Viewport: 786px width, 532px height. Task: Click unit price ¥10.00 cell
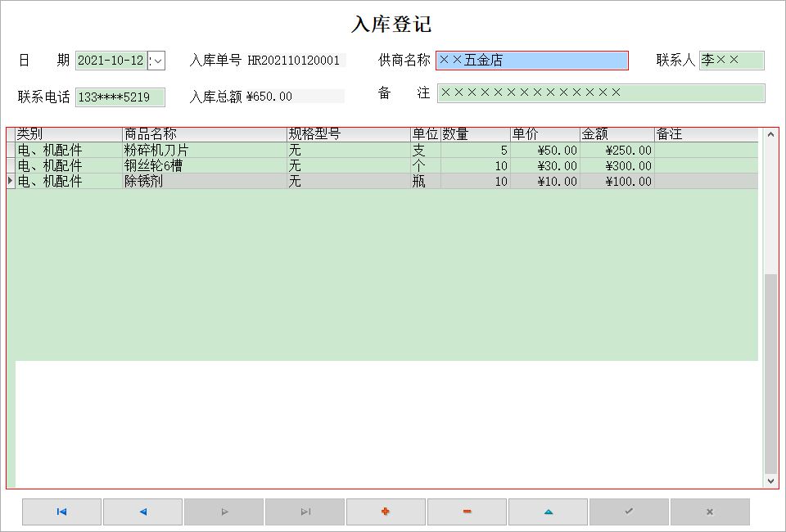(545, 182)
